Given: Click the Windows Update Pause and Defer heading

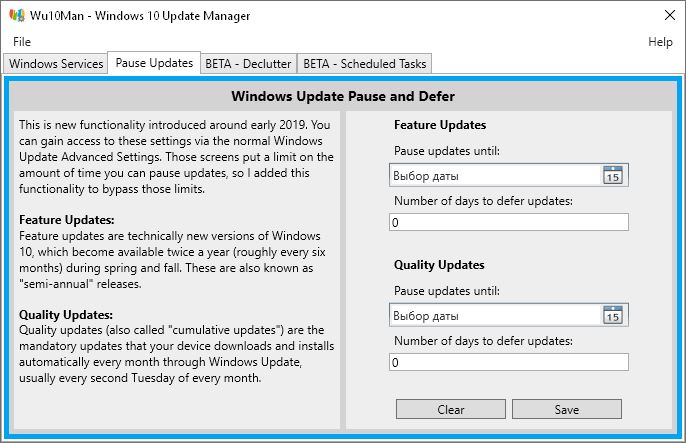Looking at the screenshot, I should (x=343, y=97).
